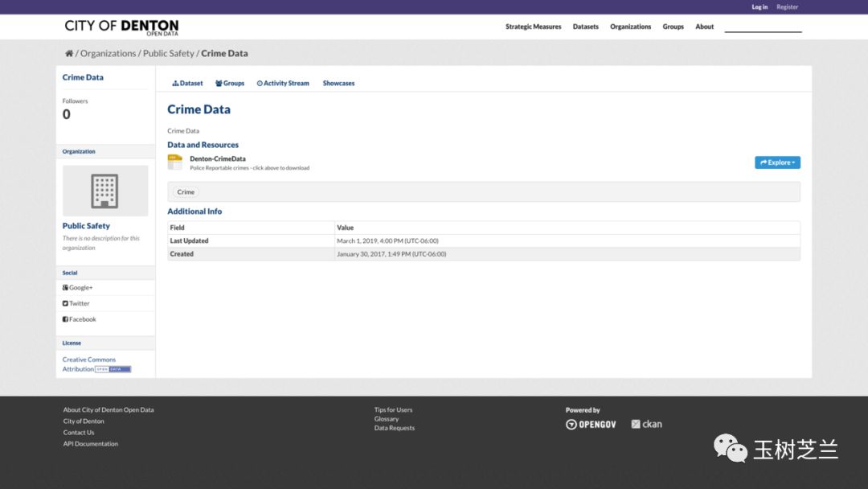Click the Crime Data page title
Viewport: 868px width, 489px height.
click(199, 109)
